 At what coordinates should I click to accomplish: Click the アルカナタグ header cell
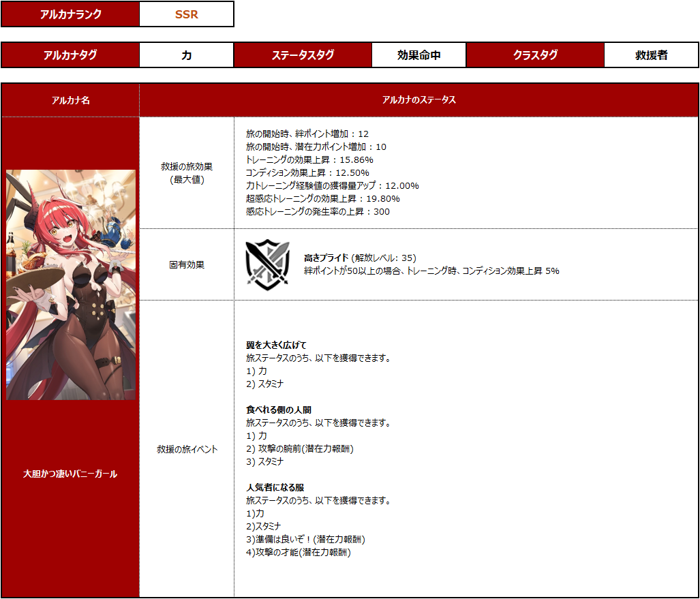70,55
